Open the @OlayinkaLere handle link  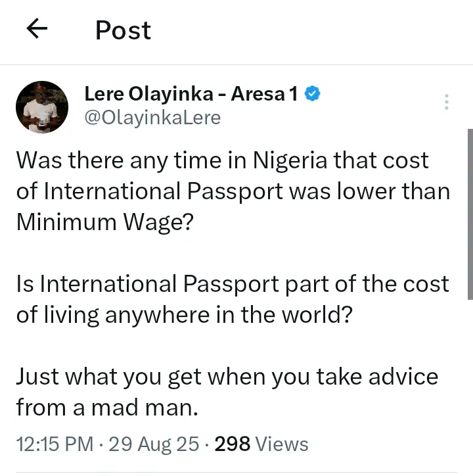(152, 118)
